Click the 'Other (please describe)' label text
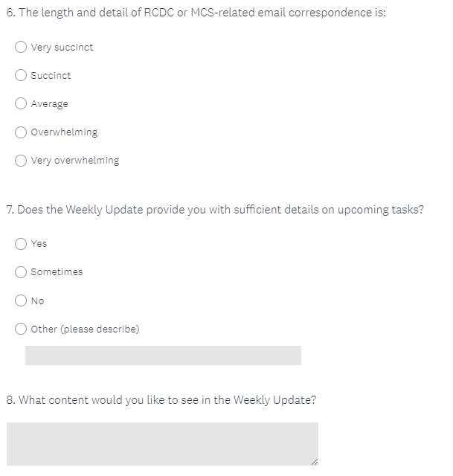Viewport: 453px width, 476px height. [85, 329]
